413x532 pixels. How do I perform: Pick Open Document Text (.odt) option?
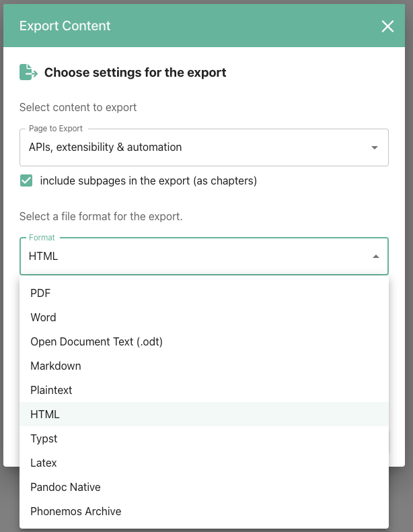[96, 341]
